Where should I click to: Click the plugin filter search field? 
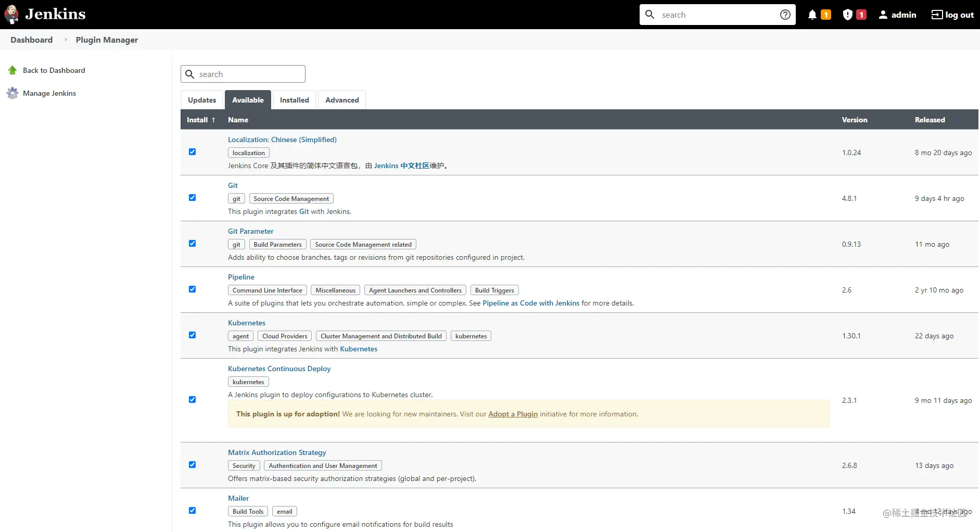[243, 74]
